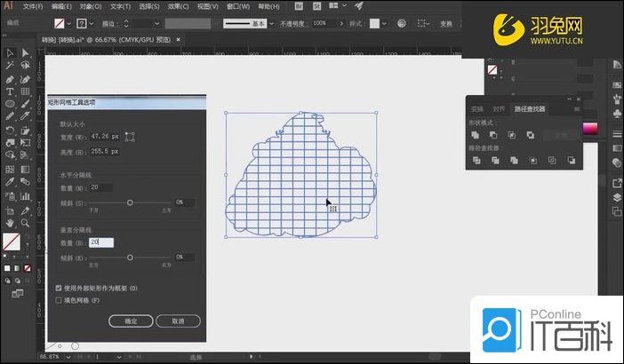624x364 pixels.
Task: Open the stroke color dropdown arrow
Action: [69, 22]
